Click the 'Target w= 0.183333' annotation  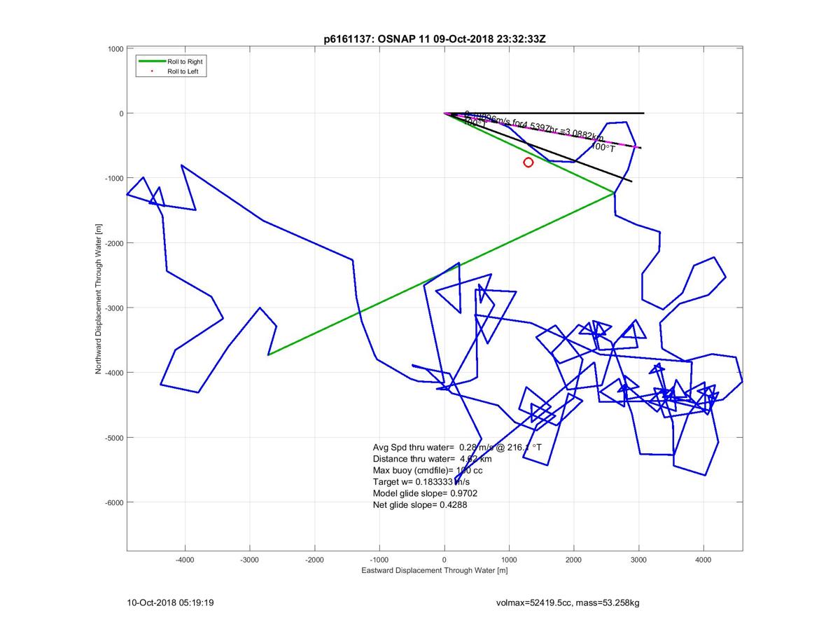click(421, 482)
